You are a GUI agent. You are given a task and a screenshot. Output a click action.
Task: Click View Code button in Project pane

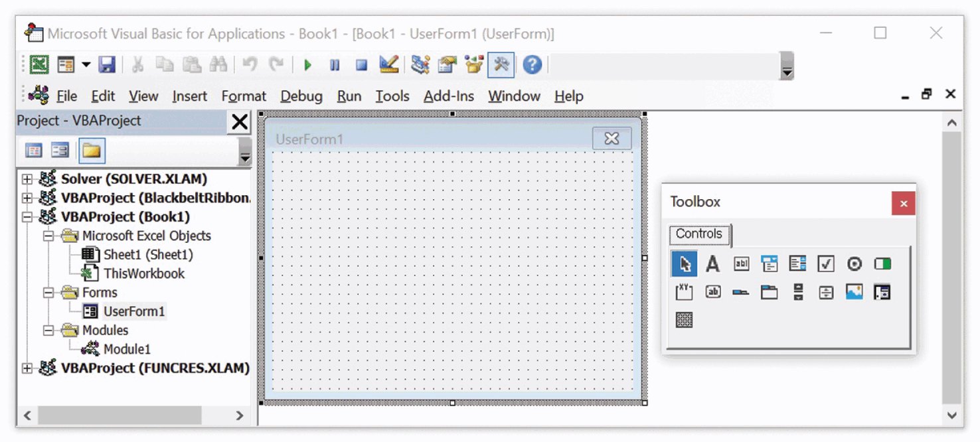(33, 151)
